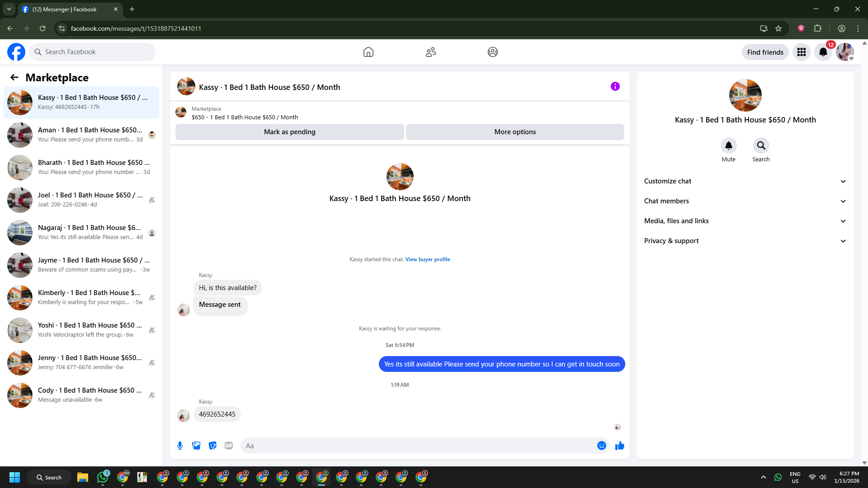Image resolution: width=868 pixels, height=488 pixels.
Task: Choose an emoji in the message box
Action: click(x=601, y=446)
